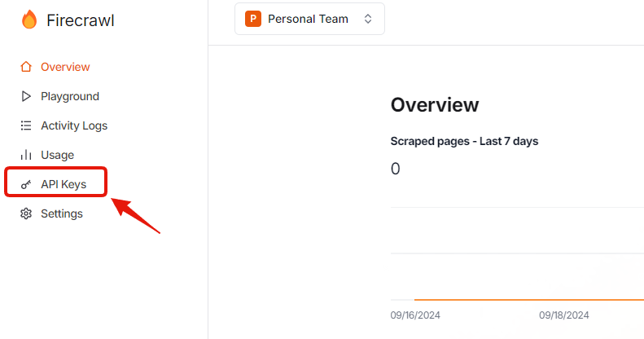Click the 09/16/2024 chart date label
The height and width of the screenshot is (339, 644).
tap(415, 315)
